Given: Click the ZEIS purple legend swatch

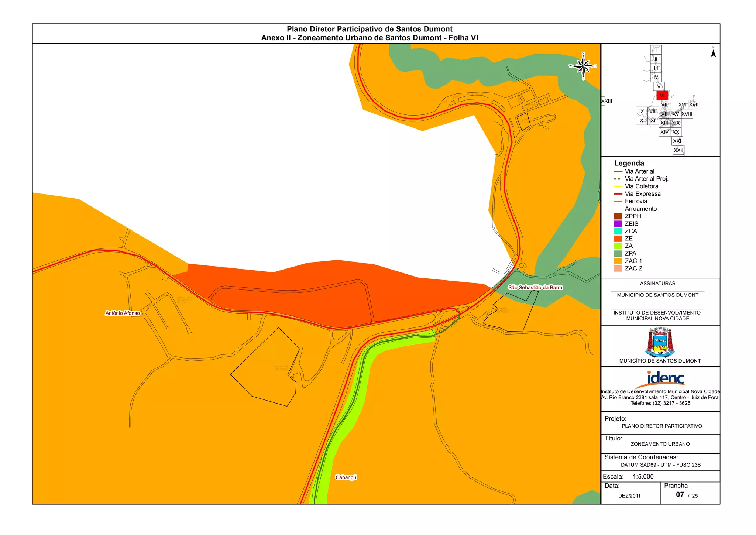Looking at the screenshot, I should 618,224.
